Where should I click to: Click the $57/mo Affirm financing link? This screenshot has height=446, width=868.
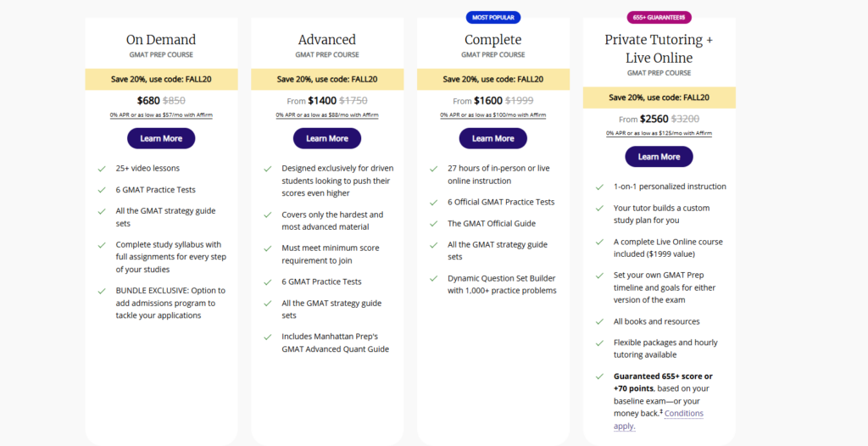click(161, 115)
